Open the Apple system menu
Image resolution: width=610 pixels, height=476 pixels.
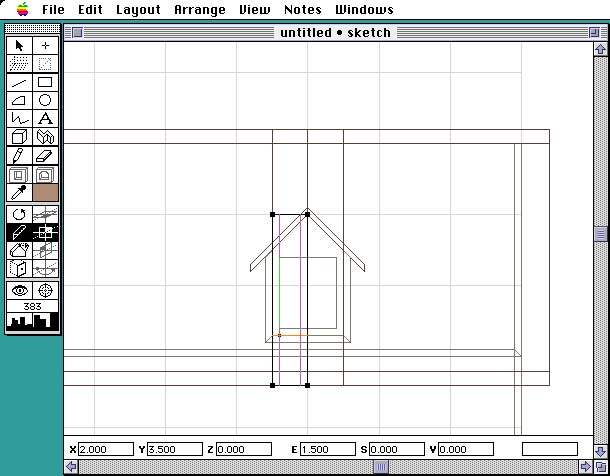[21, 10]
